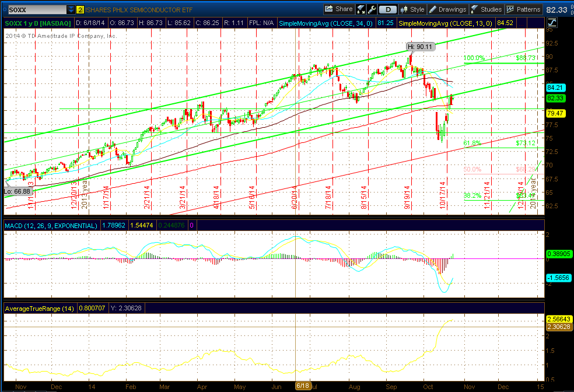Open the Studies menu
Screen dimensions: 574x392
coord(487,9)
